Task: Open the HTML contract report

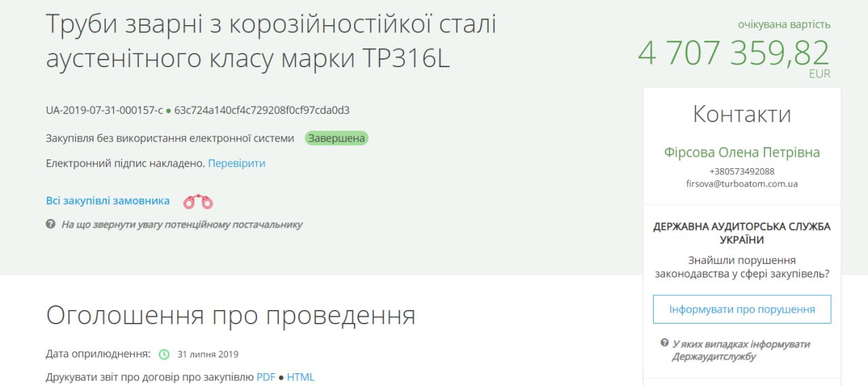Action: pyautogui.click(x=300, y=377)
